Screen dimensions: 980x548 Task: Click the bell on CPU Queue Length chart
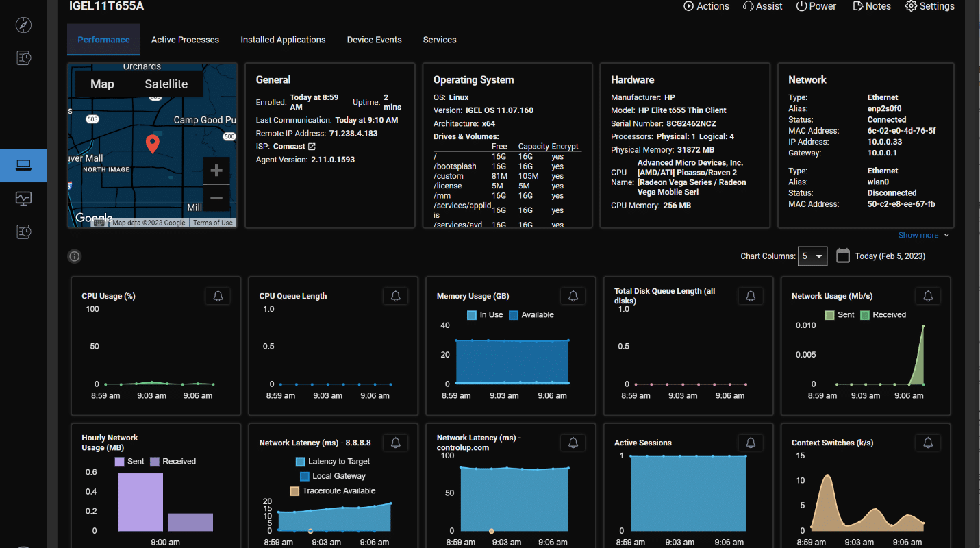pos(395,296)
